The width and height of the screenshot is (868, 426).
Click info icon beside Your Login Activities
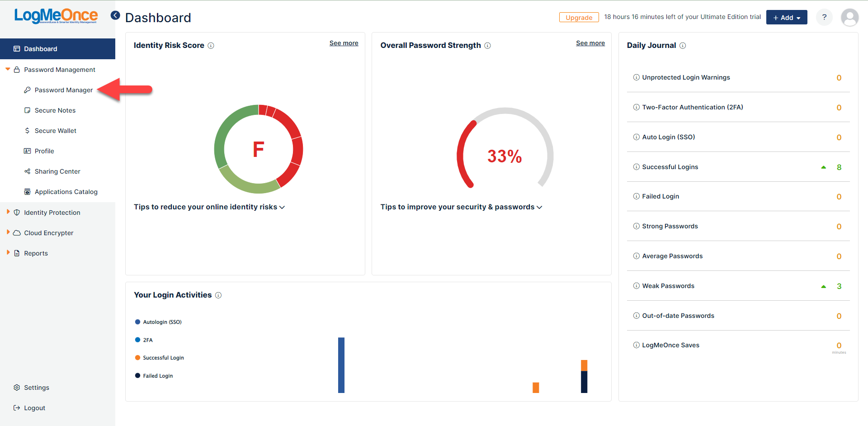tap(218, 295)
